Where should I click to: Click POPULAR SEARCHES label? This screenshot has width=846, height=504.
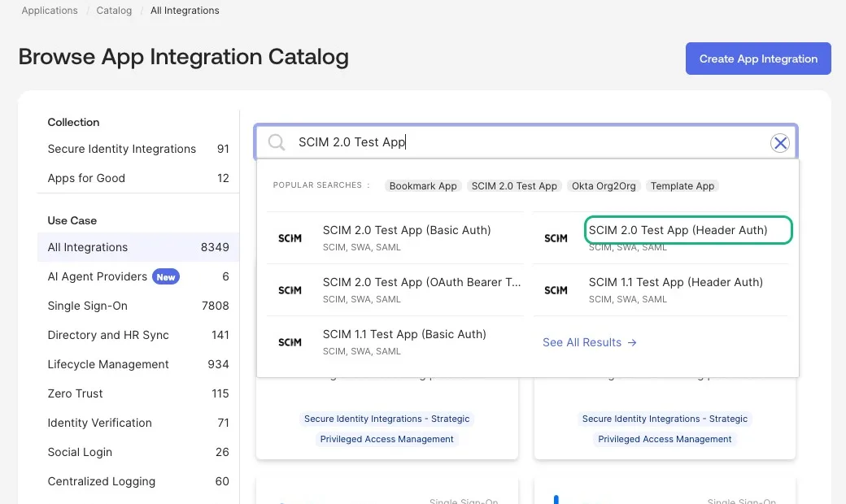321,185
